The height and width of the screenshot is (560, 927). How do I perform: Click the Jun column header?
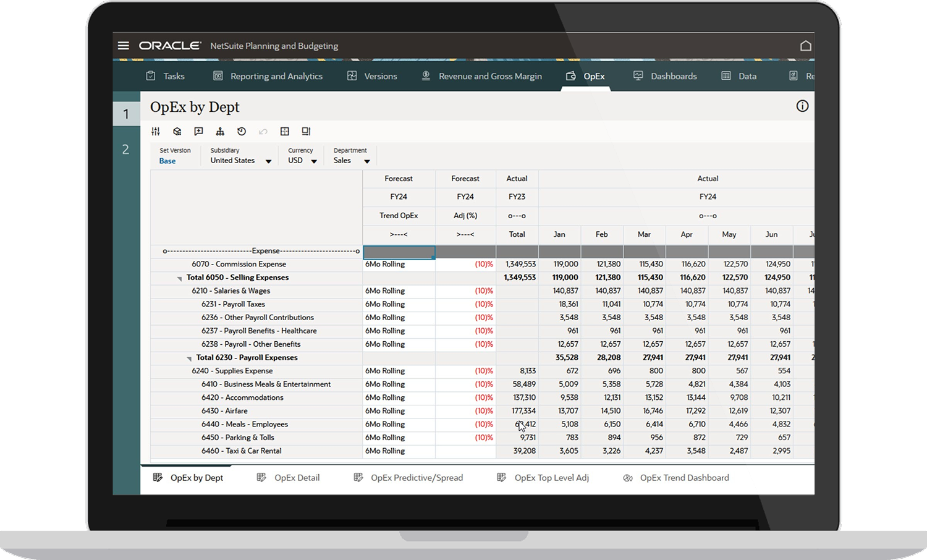(x=771, y=235)
